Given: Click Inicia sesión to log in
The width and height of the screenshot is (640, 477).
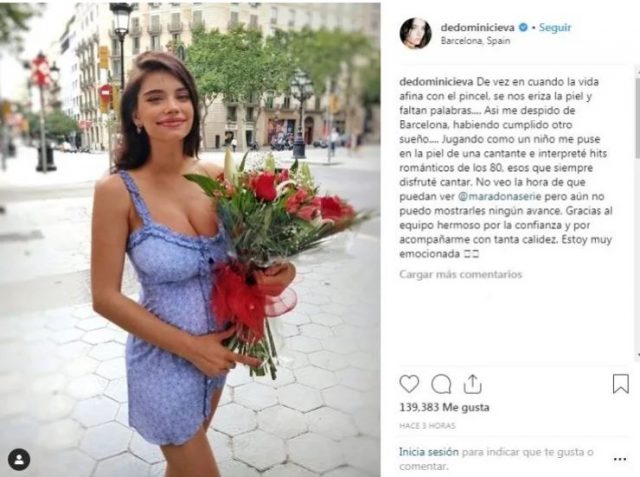Looking at the screenshot, I should click(x=429, y=452).
